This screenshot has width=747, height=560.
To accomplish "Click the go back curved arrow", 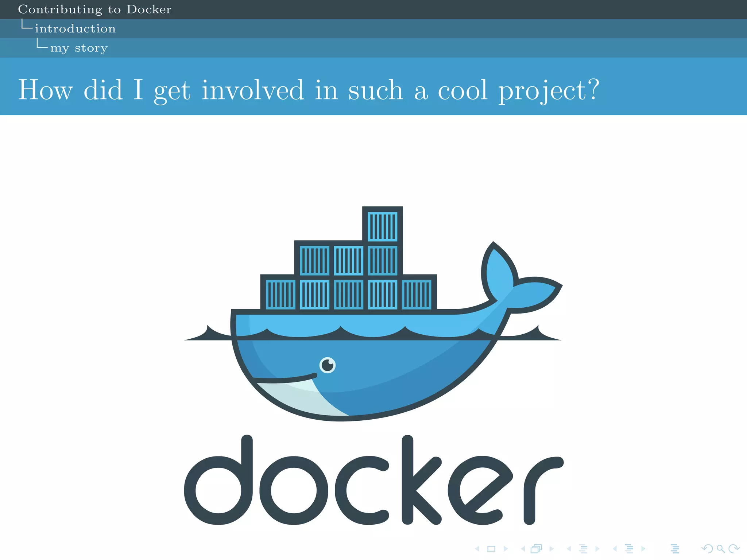I will 707,549.
